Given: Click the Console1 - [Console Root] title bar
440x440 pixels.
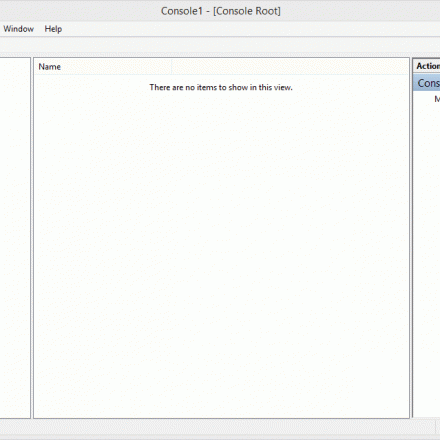Looking at the screenshot, I should pos(220,11).
